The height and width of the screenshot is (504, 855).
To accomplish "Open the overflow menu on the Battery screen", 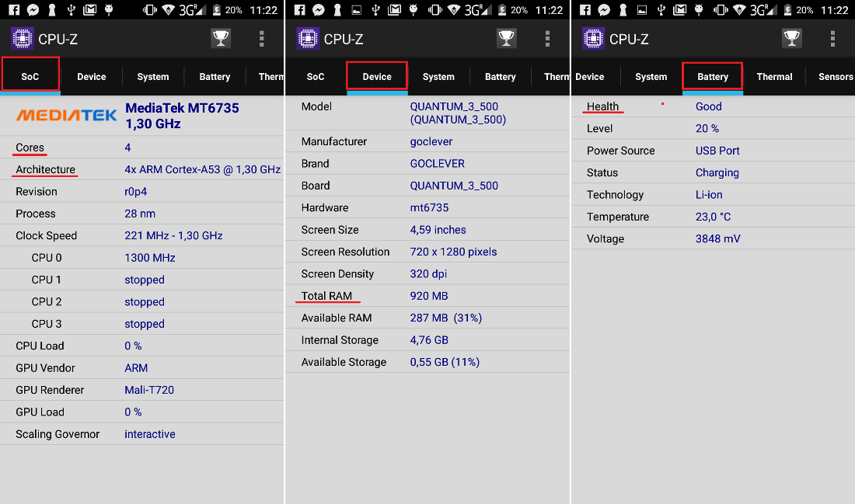I will [832, 39].
